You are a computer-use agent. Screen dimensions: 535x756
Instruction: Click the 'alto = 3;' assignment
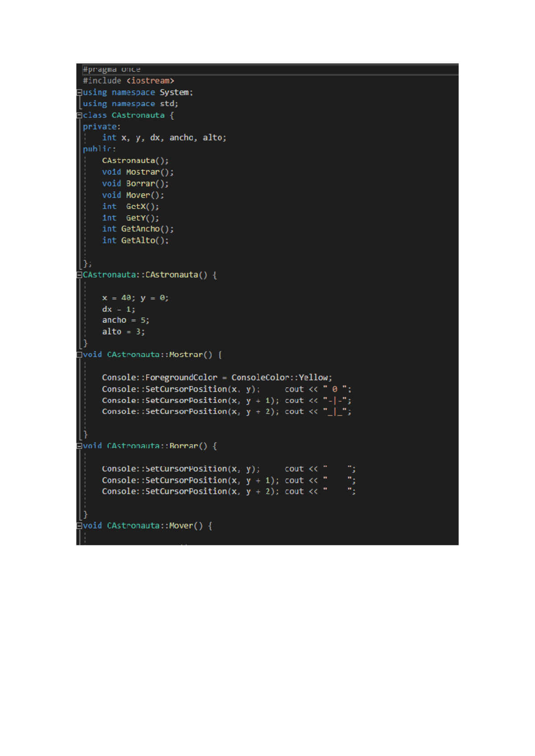(x=123, y=332)
